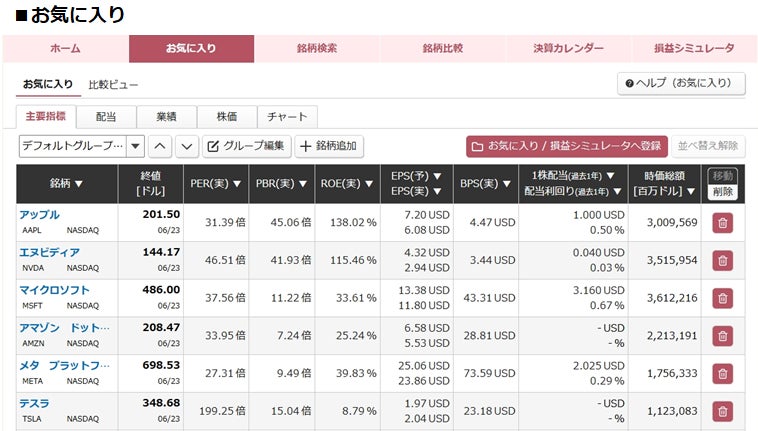Select お気に入り sub-tab under navigation
Viewport: 758px width, 431px height.
(48, 85)
